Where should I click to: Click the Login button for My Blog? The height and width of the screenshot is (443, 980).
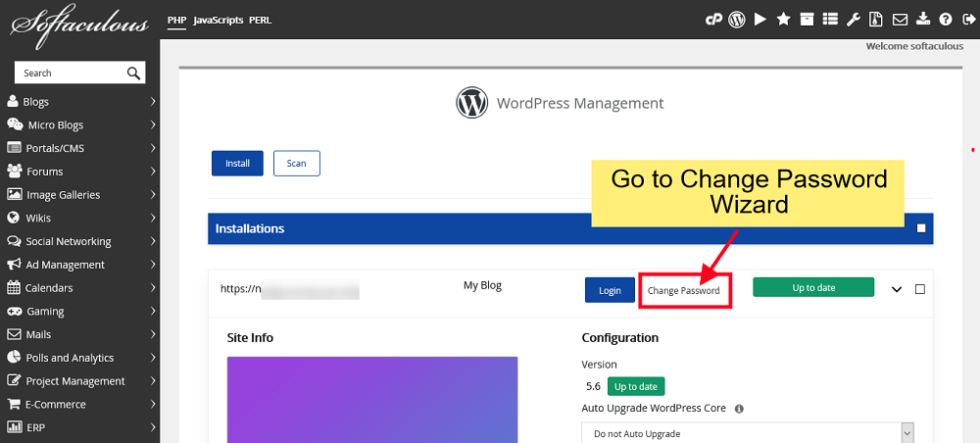(x=610, y=290)
